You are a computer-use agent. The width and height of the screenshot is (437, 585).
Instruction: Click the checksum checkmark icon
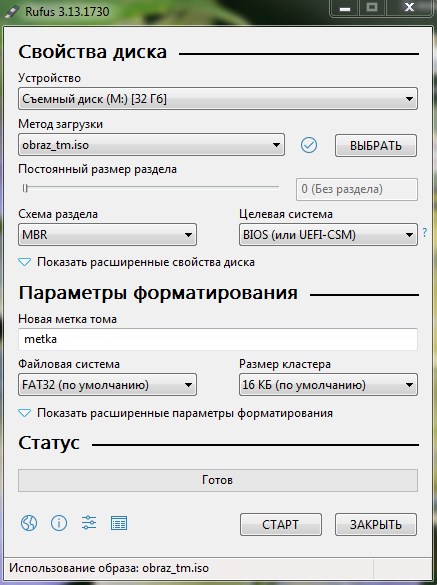(x=309, y=145)
